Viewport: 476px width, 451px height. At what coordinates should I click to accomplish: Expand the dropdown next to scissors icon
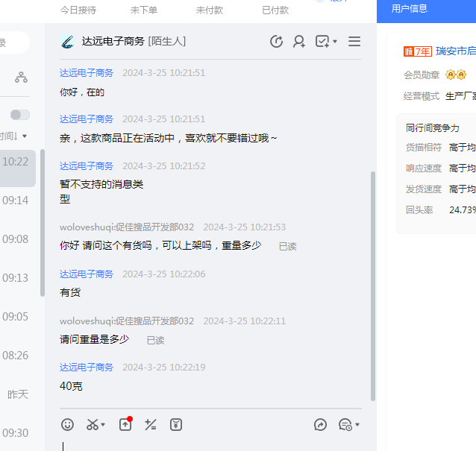coord(104,425)
